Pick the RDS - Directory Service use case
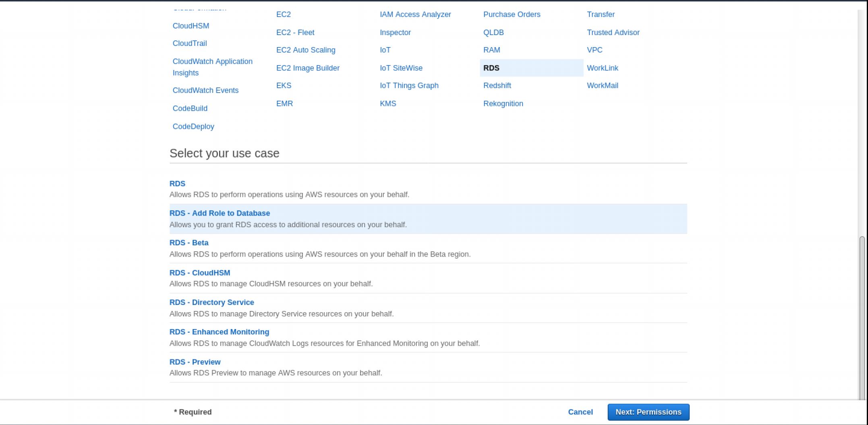Screen dimensions: 868x425 [211, 302]
